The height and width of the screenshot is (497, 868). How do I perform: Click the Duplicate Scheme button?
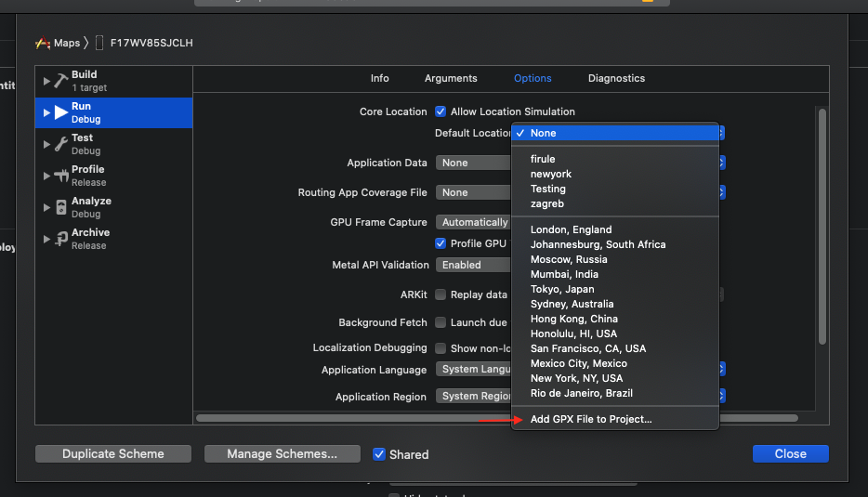tap(113, 454)
